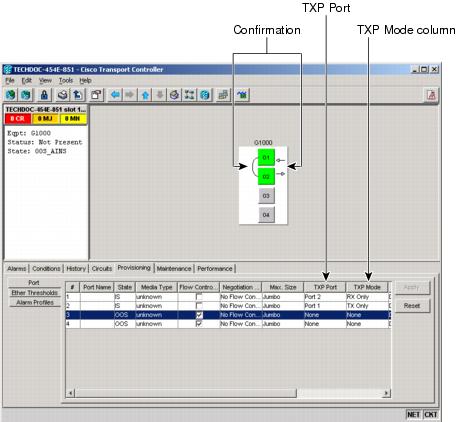
Task: Click the printer icon in the toolbar
Action: click(x=63, y=95)
